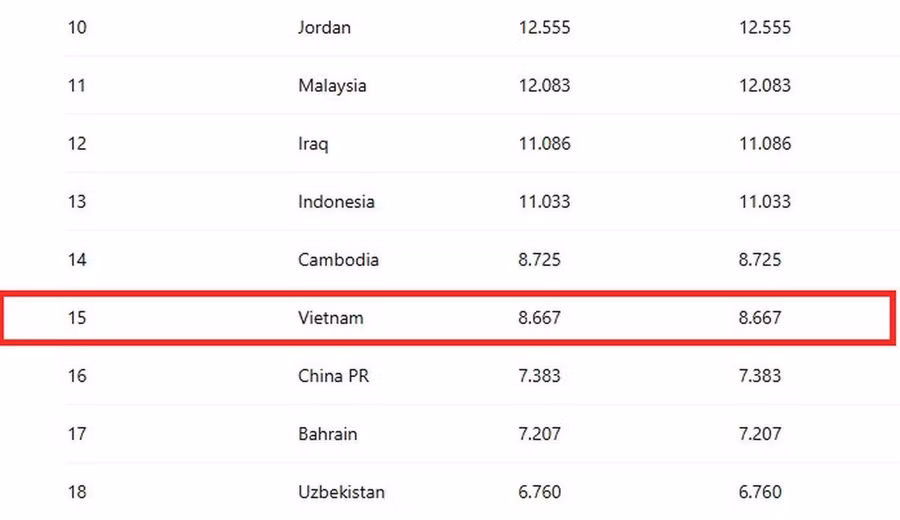900x520 pixels.
Task: Click rank number 10 in the table
Action: tap(77, 28)
